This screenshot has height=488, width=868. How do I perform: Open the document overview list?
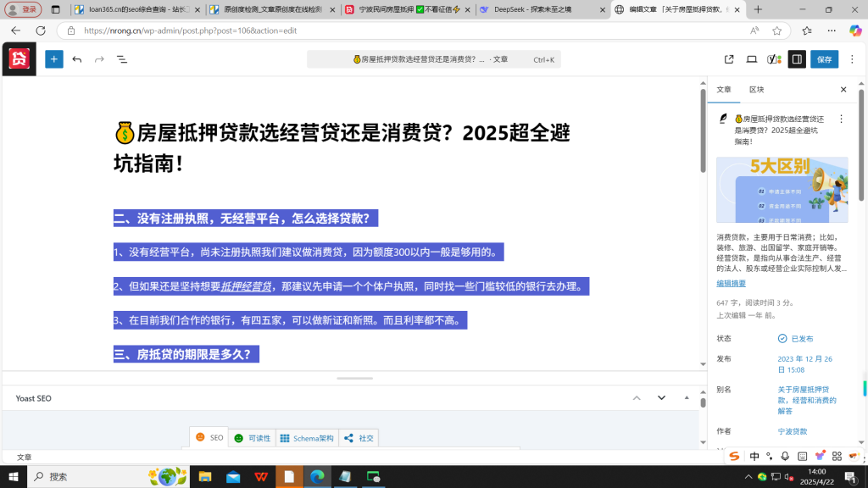pyautogui.click(x=122, y=59)
